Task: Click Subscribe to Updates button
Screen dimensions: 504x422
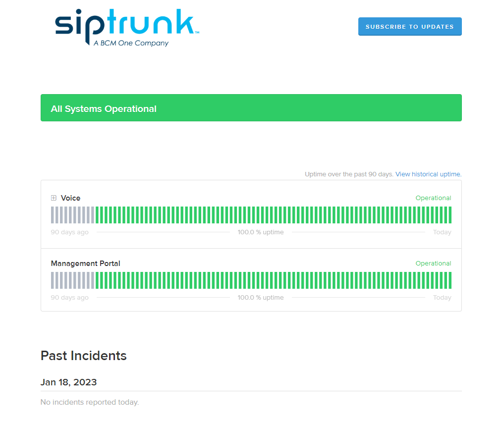Action: [x=410, y=27]
